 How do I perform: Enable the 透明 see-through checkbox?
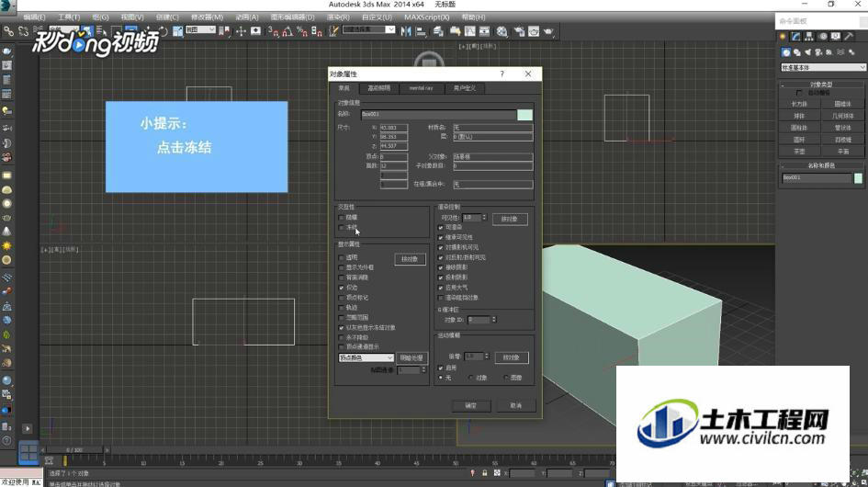point(341,257)
